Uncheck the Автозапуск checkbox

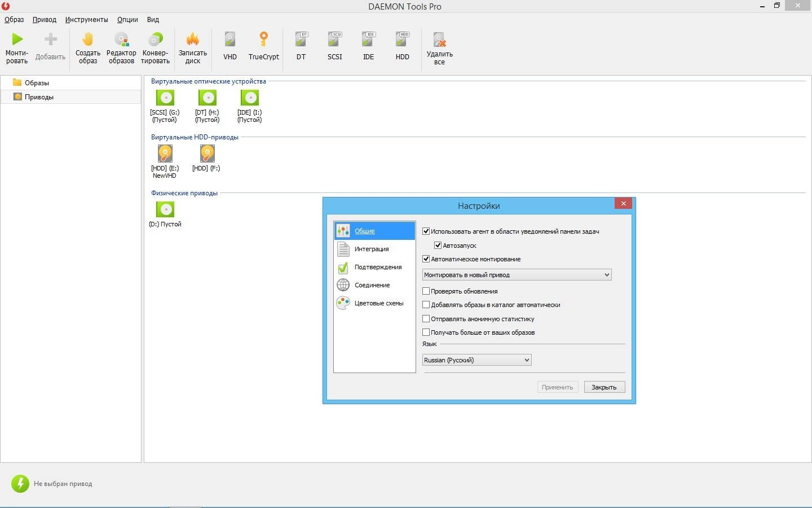[x=438, y=246]
